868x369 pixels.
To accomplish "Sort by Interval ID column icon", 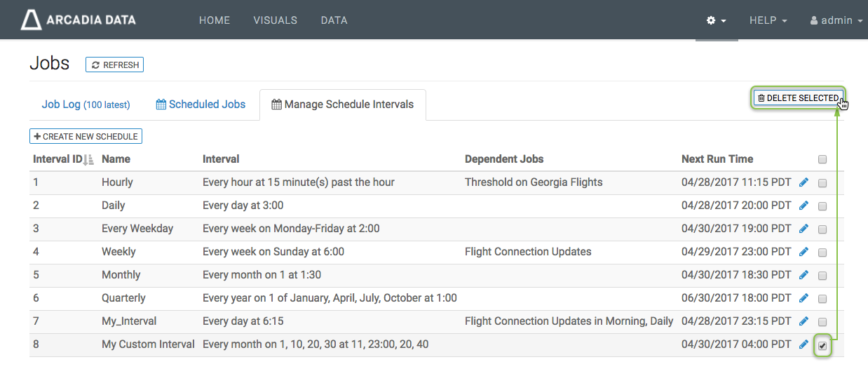I will 88,160.
